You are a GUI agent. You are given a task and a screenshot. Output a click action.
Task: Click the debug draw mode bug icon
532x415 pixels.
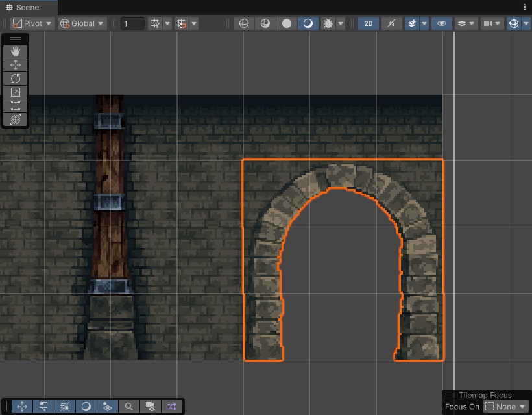(328, 23)
